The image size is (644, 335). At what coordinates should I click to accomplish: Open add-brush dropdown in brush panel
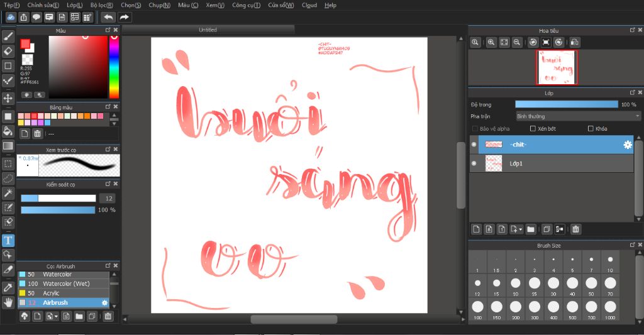(x=56, y=316)
